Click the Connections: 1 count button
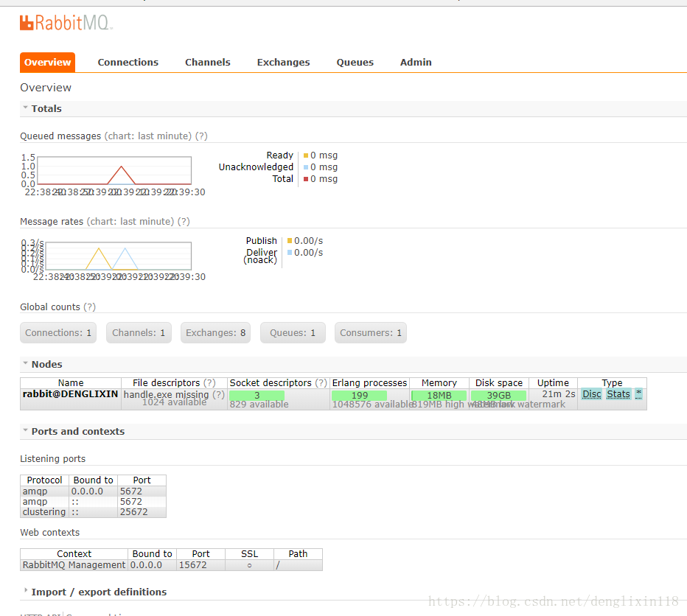The width and height of the screenshot is (687, 616). 58,333
